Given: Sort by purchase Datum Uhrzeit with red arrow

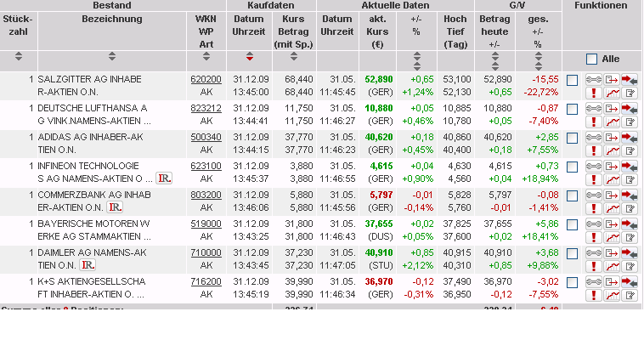Looking at the screenshot, I should (x=249, y=58).
